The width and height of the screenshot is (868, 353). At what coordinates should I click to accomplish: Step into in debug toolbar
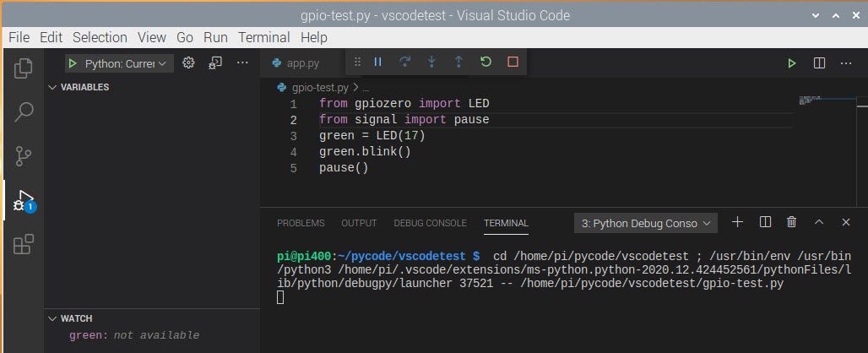pos(431,62)
